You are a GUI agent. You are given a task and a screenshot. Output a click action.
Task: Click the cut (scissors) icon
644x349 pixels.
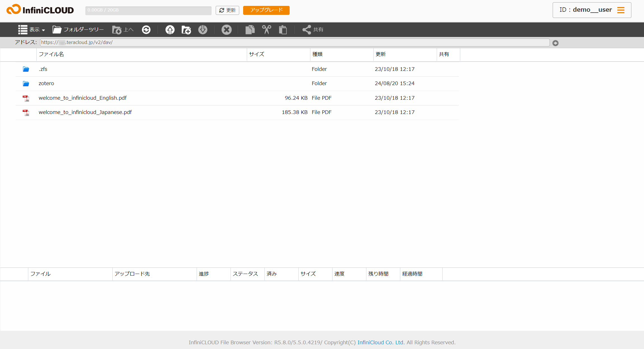point(266,29)
